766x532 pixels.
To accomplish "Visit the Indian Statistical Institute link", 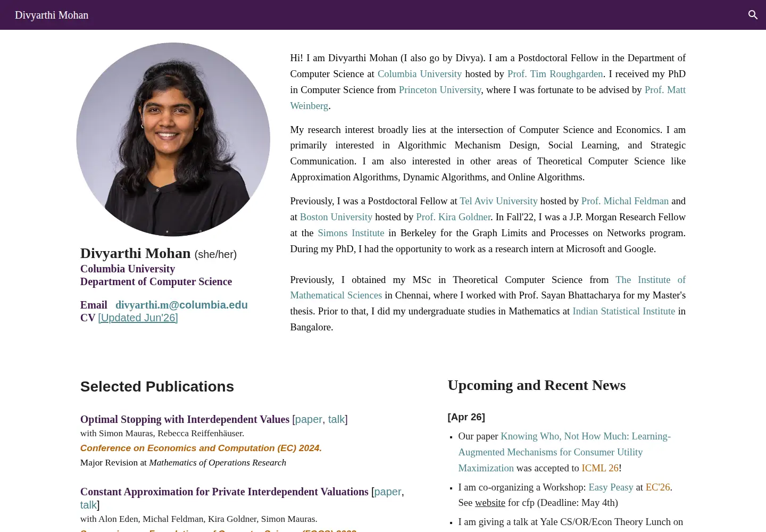I will click(x=623, y=311).
